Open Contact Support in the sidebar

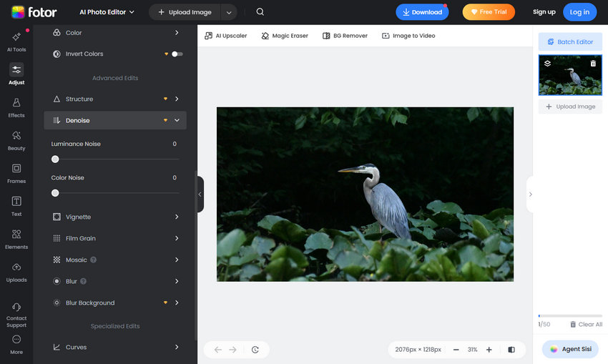point(16,315)
